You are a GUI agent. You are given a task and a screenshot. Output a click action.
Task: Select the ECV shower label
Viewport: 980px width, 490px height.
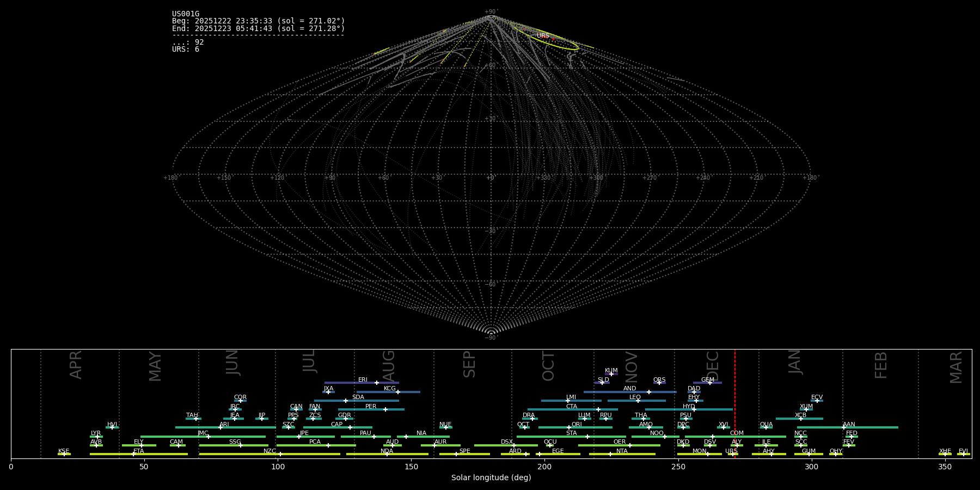point(817,397)
